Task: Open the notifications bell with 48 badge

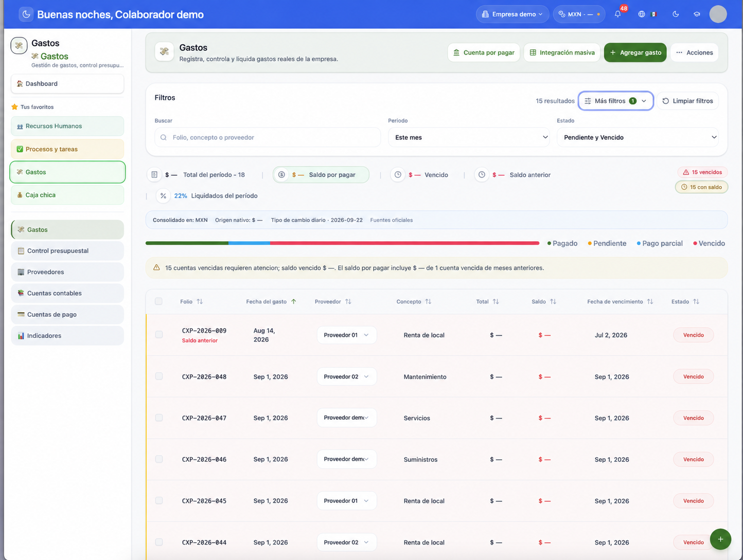Action: pos(618,14)
